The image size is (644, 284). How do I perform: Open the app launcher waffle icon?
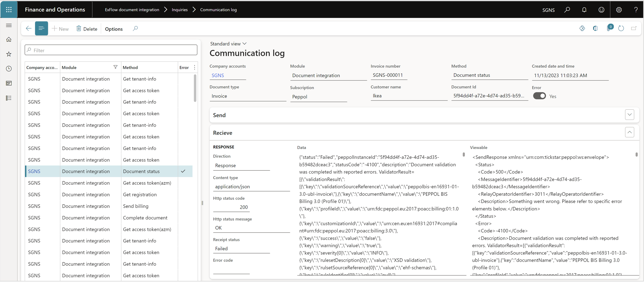[9, 10]
